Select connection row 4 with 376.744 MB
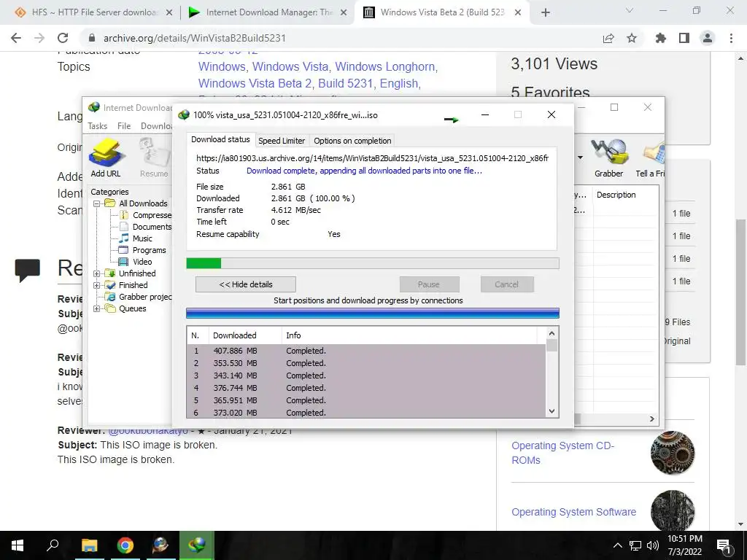The image size is (747, 560). pyautogui.click(x=366, y=388)
